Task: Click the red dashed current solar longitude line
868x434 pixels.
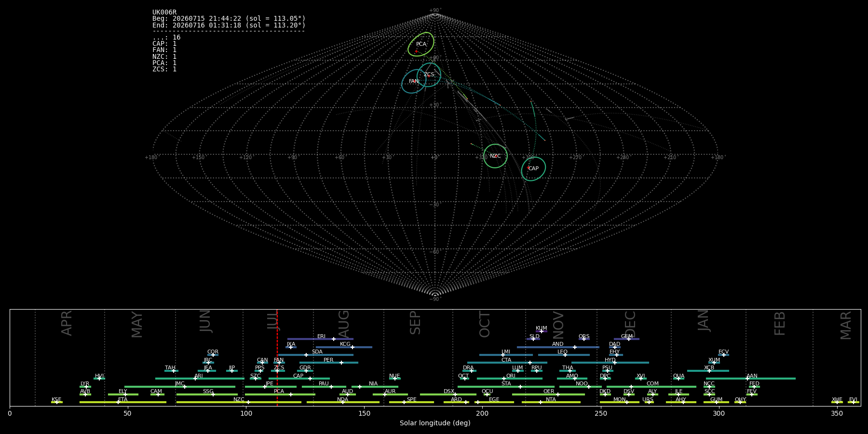Action: pyautogui.click(x=277, y=357)
